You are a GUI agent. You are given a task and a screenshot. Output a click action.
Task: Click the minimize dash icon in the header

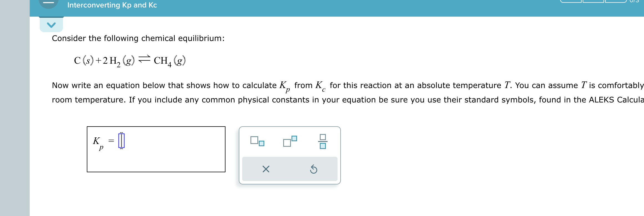pos(49,2)
